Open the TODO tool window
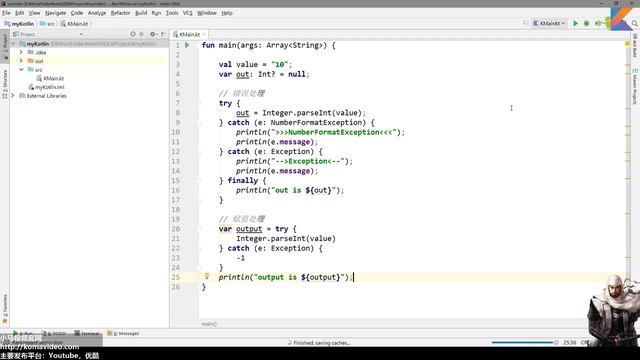This screenshot has width=640, height=360. [55, 333]
